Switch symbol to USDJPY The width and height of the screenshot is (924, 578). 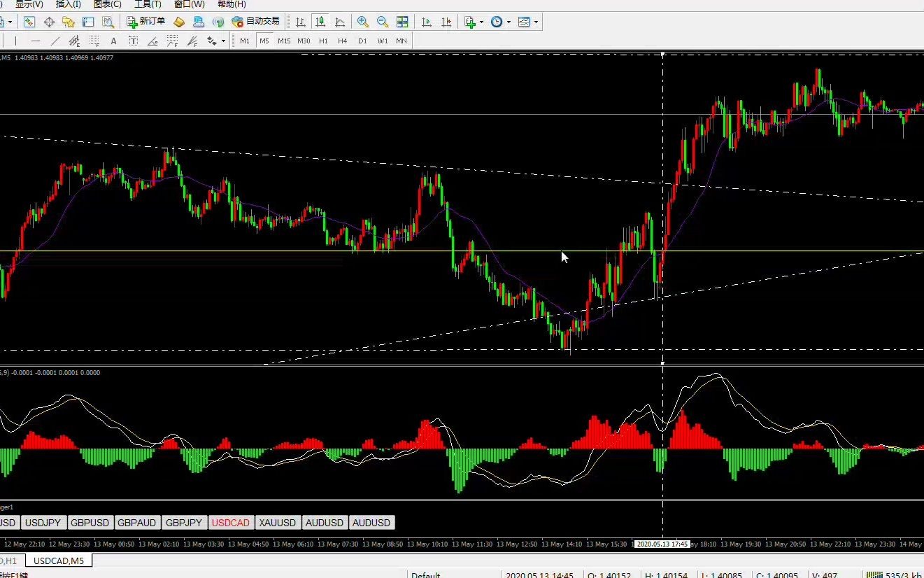pos(43,523)
